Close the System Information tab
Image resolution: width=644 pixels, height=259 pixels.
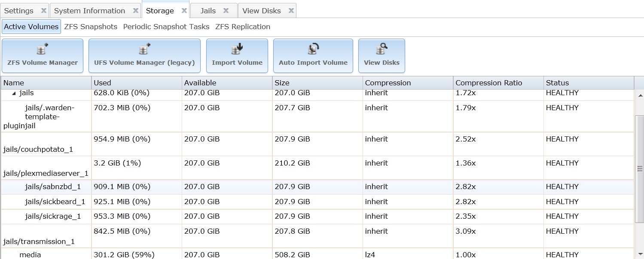pos(136,11)
